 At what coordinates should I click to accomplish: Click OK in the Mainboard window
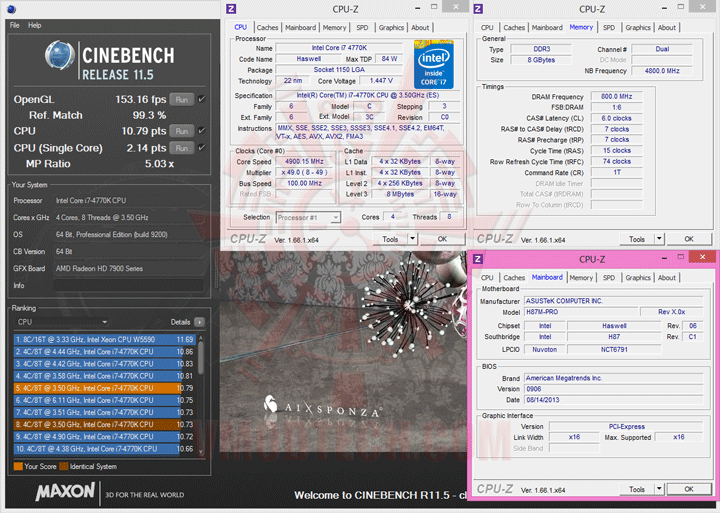[x=689, y=489]
